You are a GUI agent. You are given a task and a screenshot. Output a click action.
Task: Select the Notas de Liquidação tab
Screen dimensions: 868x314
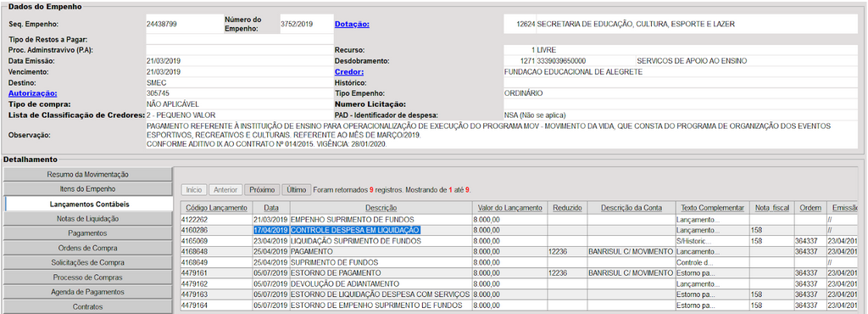point(88,219)
